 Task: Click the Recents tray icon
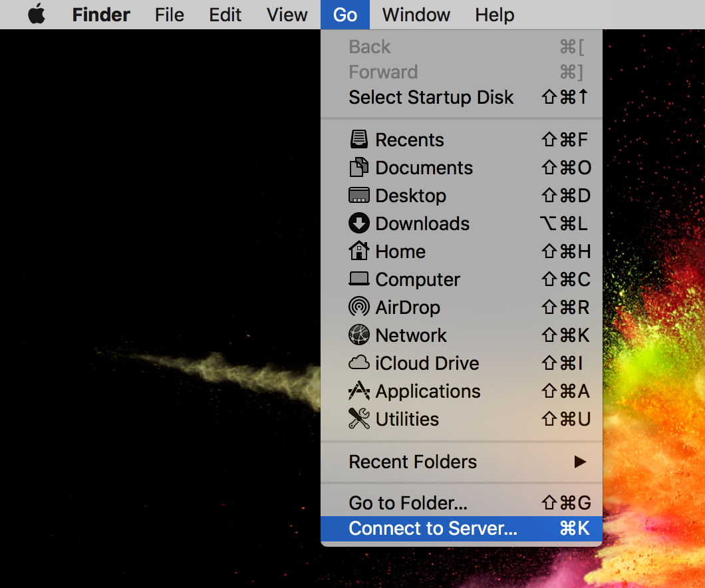tap(358, 140)
